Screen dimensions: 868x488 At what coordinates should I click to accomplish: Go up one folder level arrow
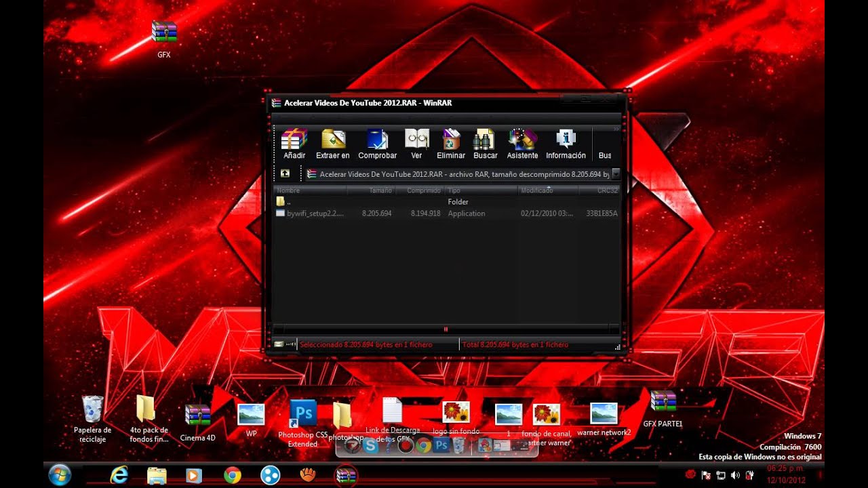tap(285, 174)
